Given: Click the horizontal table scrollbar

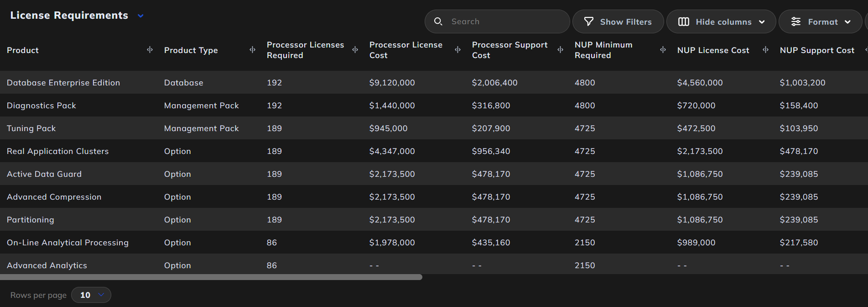Looking at the screenshot, I should [x=211, y=277].
